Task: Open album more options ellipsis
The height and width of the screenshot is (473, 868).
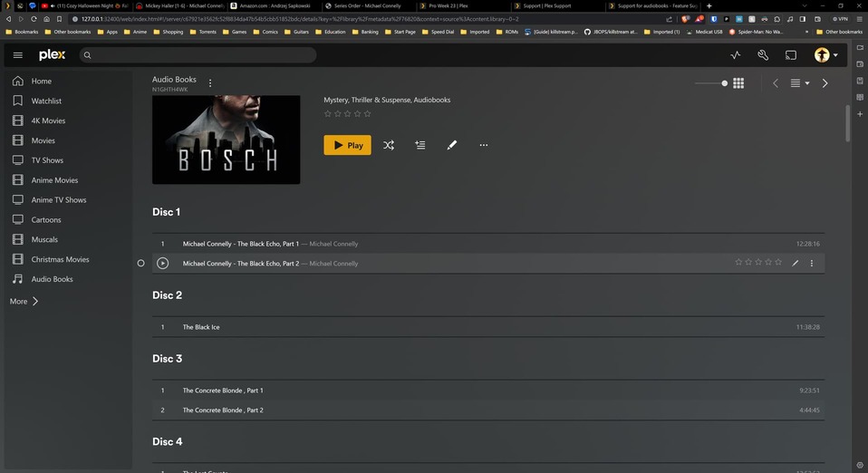Action: coord(484,145)
